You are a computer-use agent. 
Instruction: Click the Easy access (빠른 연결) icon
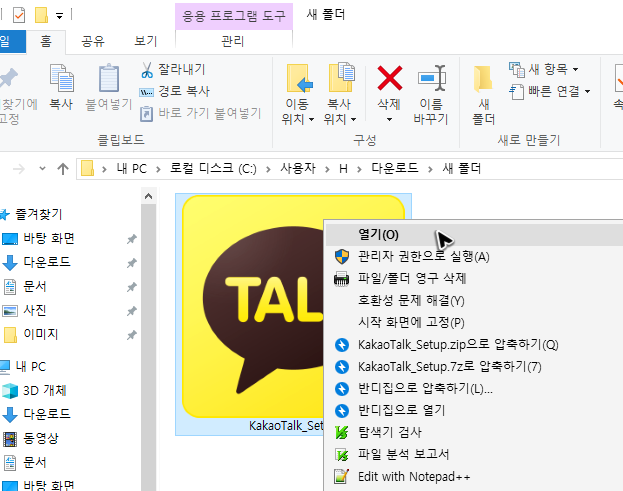(x=517, y=92)
